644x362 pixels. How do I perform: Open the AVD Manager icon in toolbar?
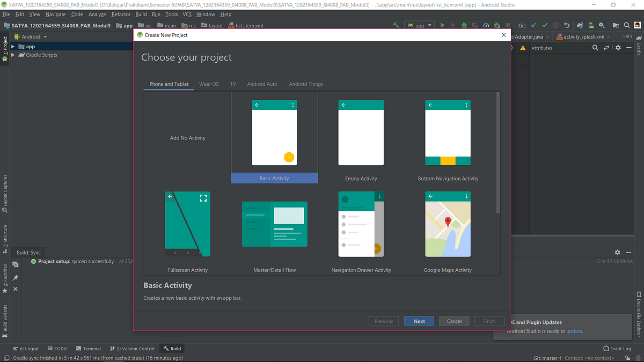click(590, 25)
